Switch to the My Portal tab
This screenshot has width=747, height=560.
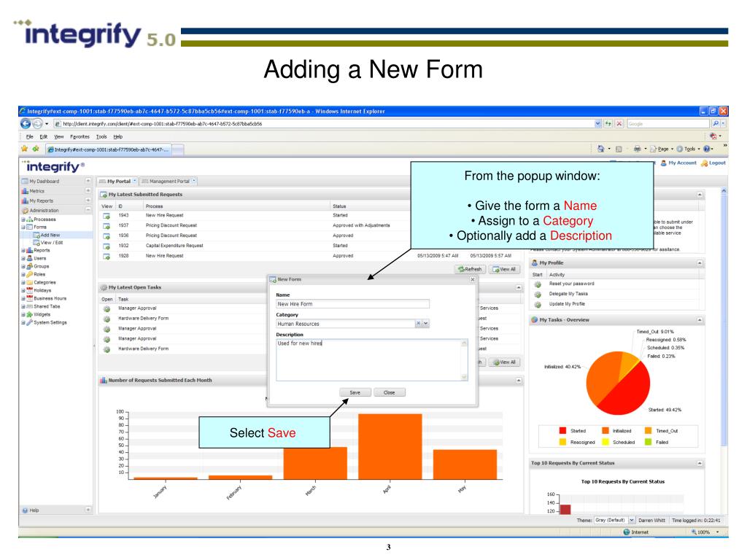pyautogui.click(x=117, y=182)
